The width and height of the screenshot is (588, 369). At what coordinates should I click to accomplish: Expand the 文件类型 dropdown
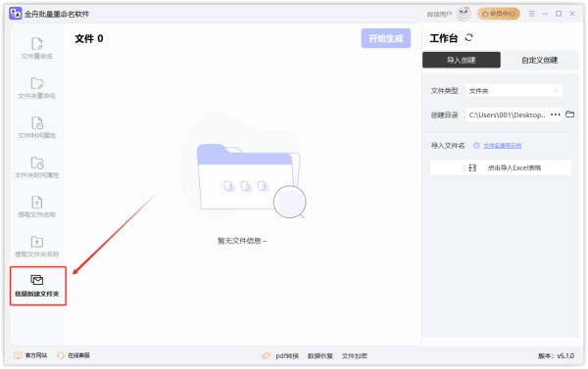click(514, 91)
